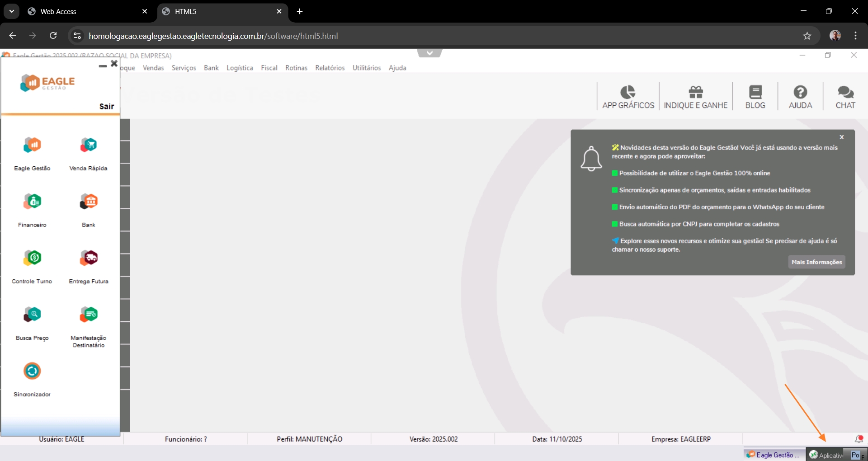Expand the chevron handle above the app
This screenshot has width=868, height=461.
[x=429, y=53]
